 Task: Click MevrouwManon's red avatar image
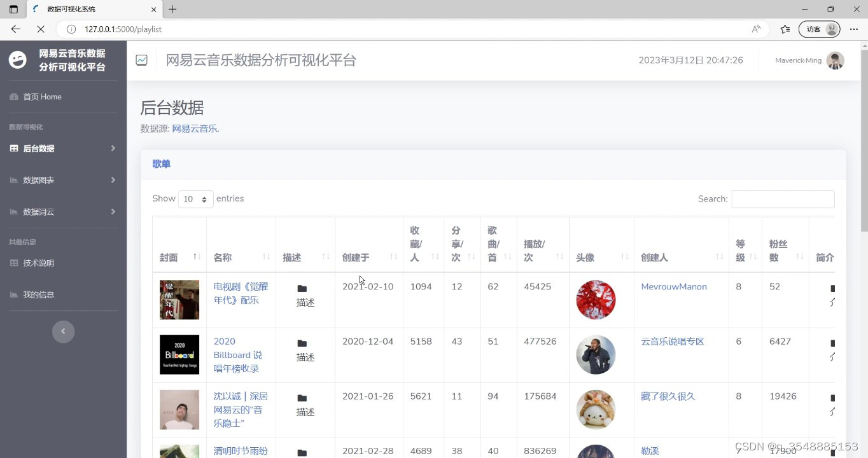[596, 300]
